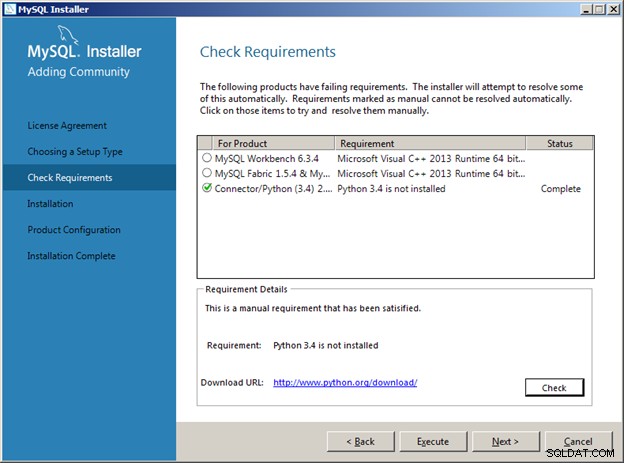Select Connector/Python (3.4) product text
The image size is (624, 463).
coord(273,189)
